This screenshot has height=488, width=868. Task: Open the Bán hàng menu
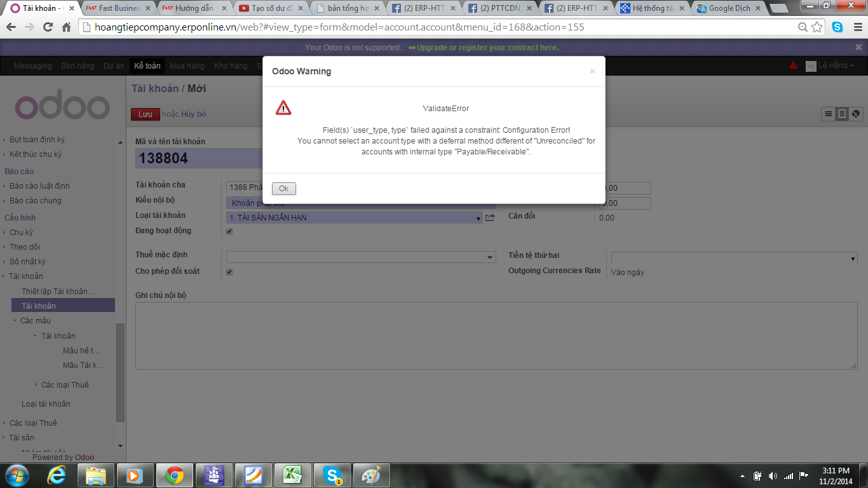click(78, 66)
